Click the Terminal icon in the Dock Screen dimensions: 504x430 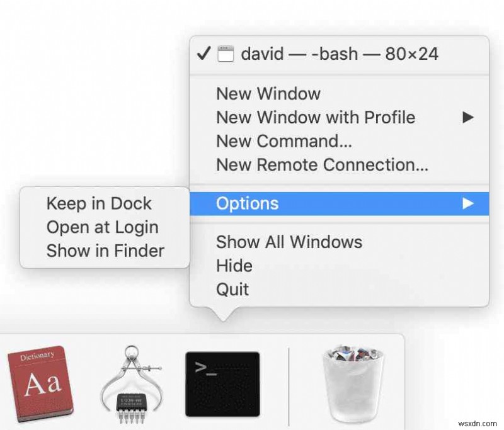[222, 383]
